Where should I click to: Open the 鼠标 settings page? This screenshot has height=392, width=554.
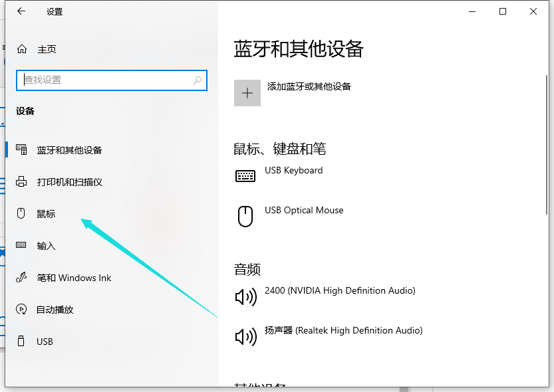click(x=46, y=214)
